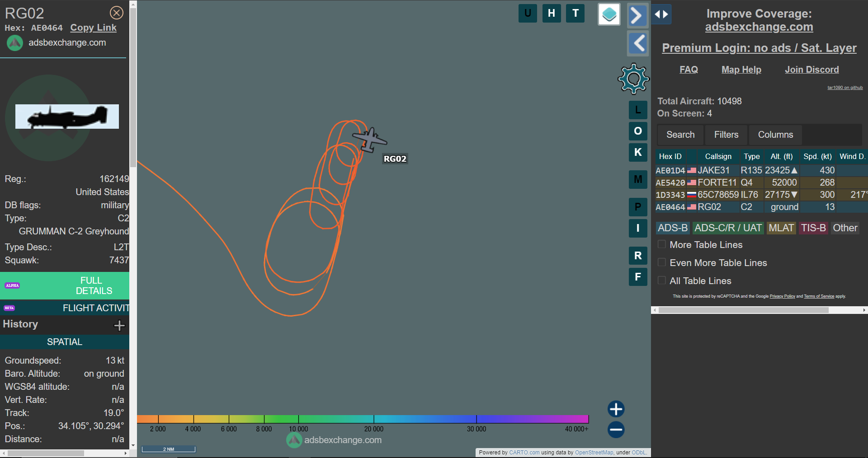The width and height of the screenshot is (868, 458).
Task: Toggle the O map button
Action: point(638,131)
